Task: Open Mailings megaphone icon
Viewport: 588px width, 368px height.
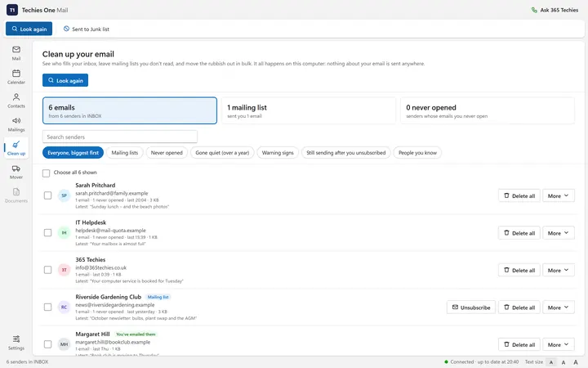Action: (16, 124)
